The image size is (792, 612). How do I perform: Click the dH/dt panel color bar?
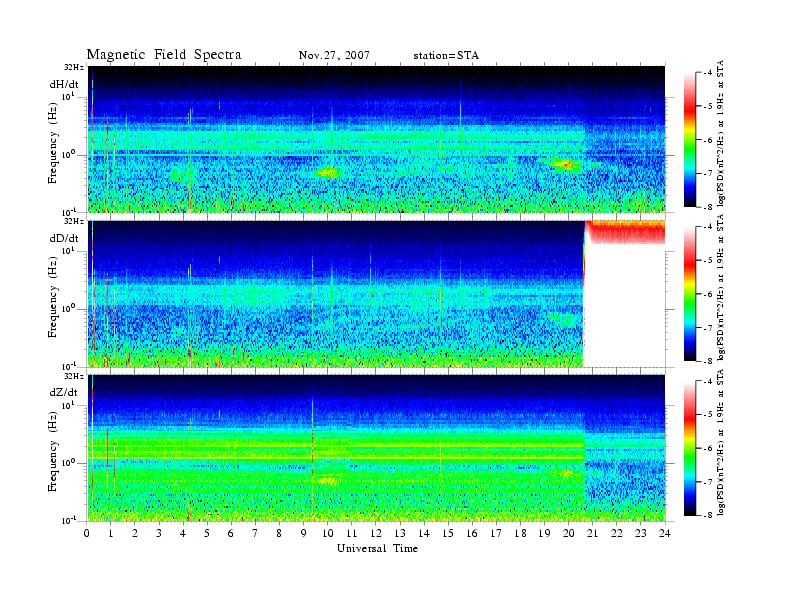coord(690,139)
